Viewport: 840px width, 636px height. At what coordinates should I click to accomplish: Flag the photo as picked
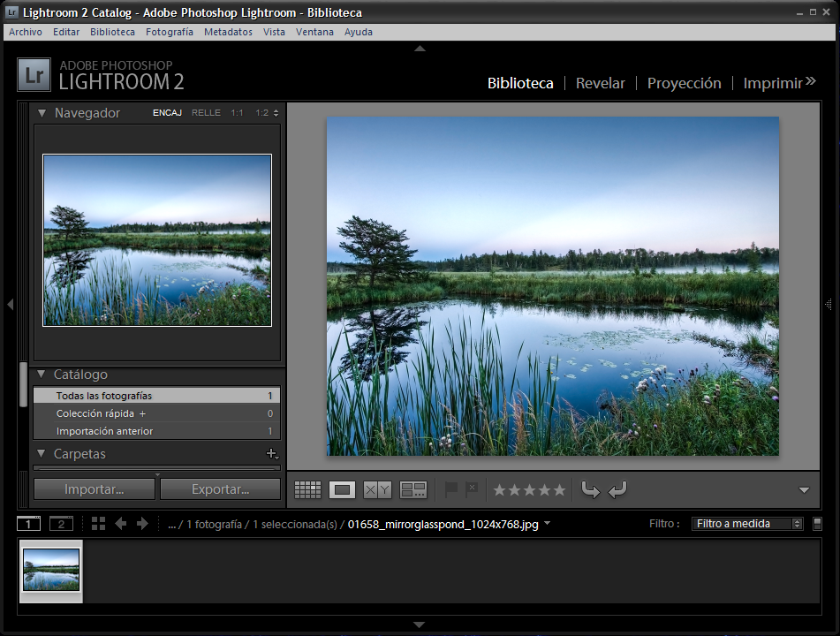pyautogui.click(x=451, y=489)
